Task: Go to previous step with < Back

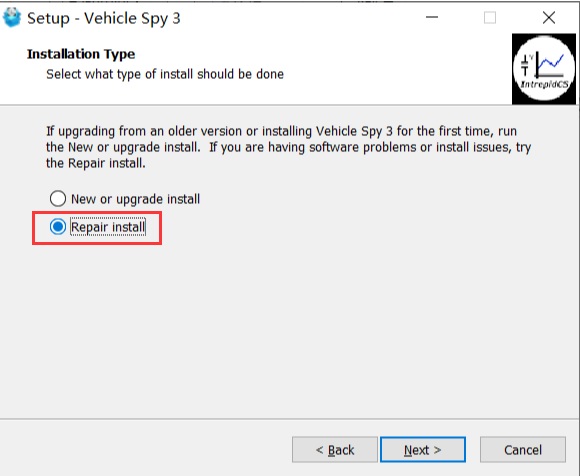Action: 335,450
